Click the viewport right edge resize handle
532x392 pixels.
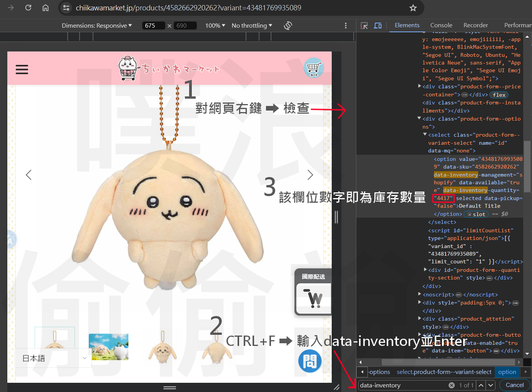pos(336,217)
